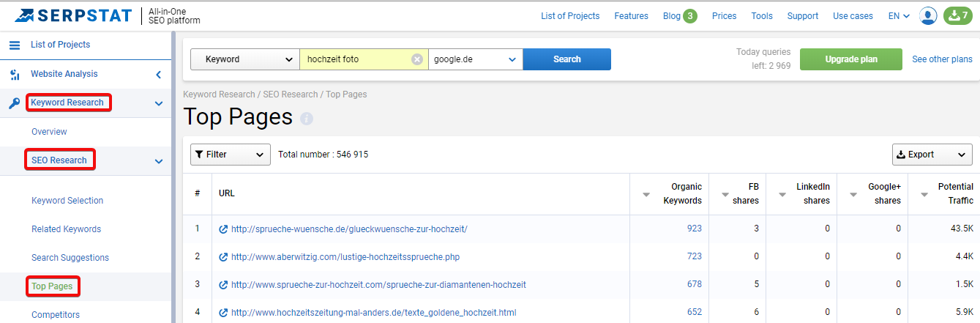Click the Blog notification badge 3
The image size is (980, 323).
coord(690,16)
